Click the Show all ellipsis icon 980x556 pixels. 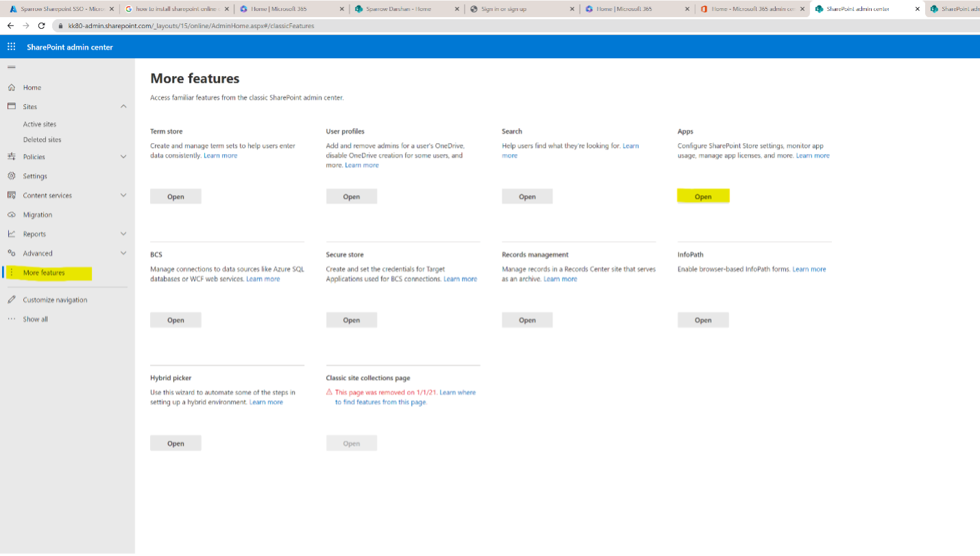tap(10, 318)
